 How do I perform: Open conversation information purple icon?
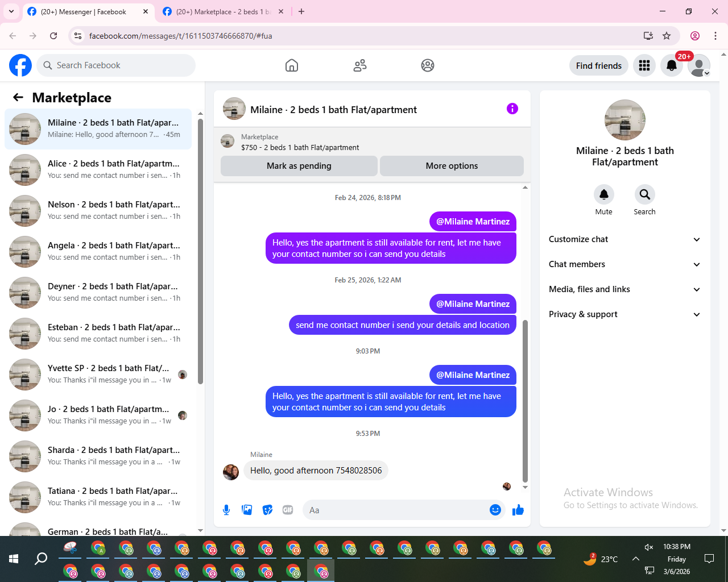click(x=512, y=109)
